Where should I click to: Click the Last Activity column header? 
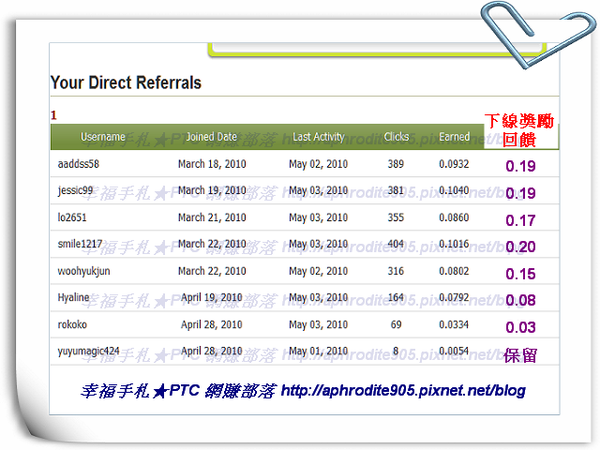[318, 137]
